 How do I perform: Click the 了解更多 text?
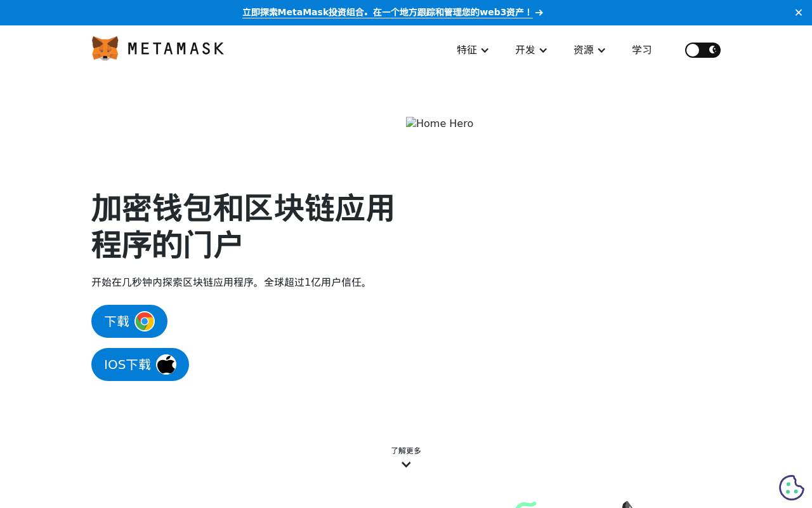tap(406, 451)
